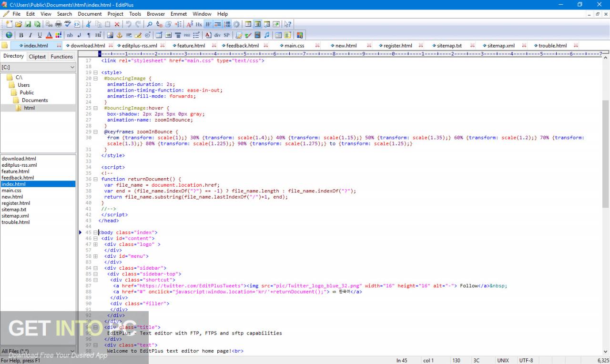Click the Open file folder icon
610x364 pixels.
tap(18, 24)
